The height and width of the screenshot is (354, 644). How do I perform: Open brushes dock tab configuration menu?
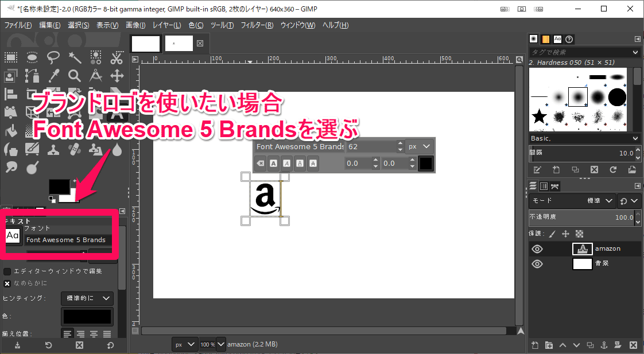(638, 39)
